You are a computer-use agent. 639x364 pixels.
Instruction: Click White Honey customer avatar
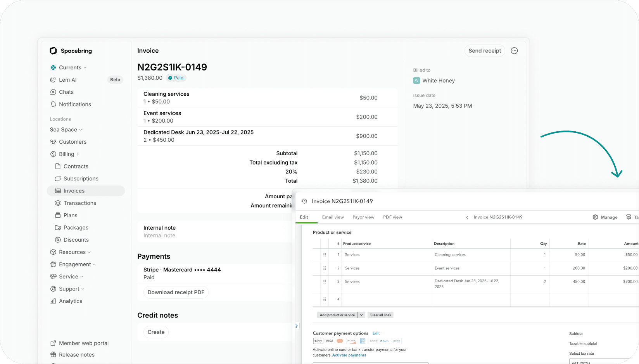coord(417,81)
